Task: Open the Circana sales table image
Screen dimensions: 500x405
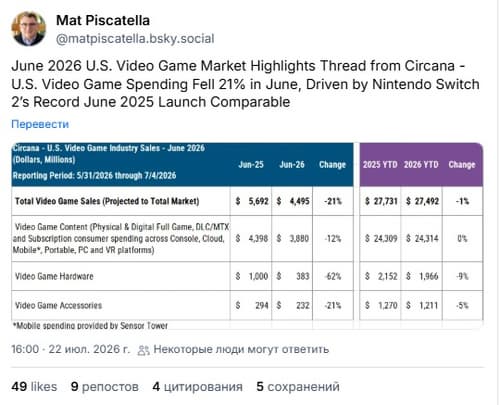Action: point(247,236)
